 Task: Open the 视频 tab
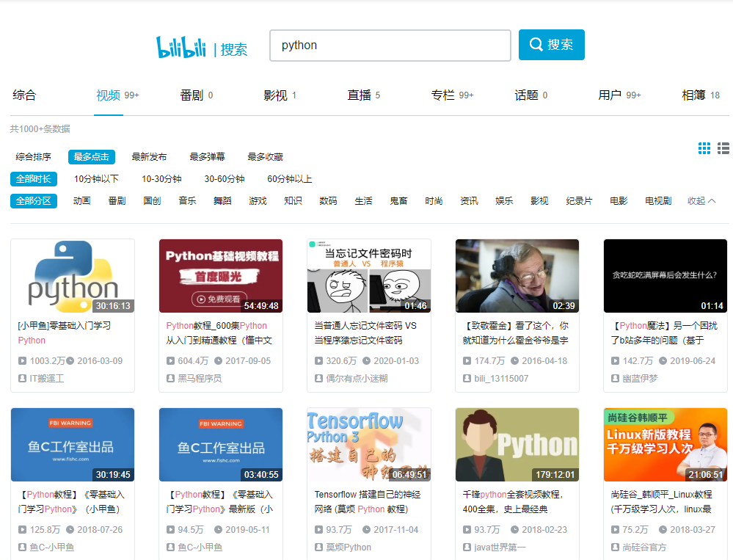[117, 95]
